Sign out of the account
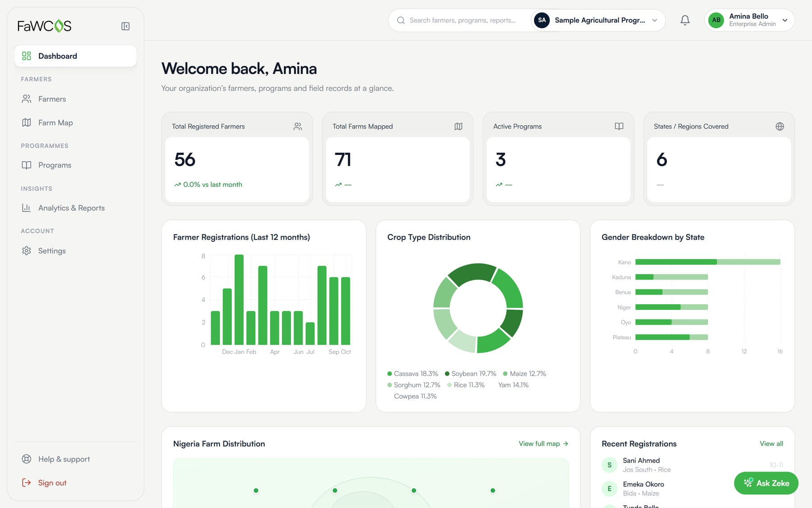The image size is (812, 508). (x=75, y=483)
